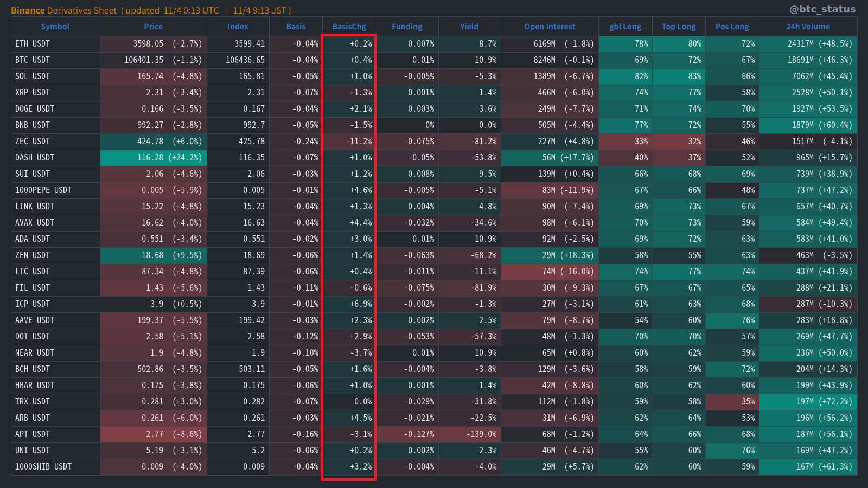Screen dimensions: 868x488
Task: Select the Open Interest column header
Action: click(x=549, y=27)
